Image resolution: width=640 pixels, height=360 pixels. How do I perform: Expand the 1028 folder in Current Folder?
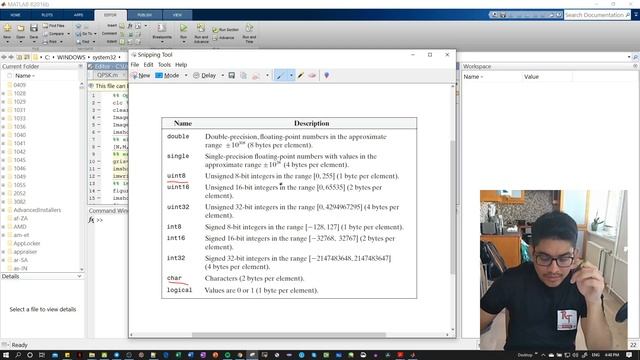(x=4, y=93)
